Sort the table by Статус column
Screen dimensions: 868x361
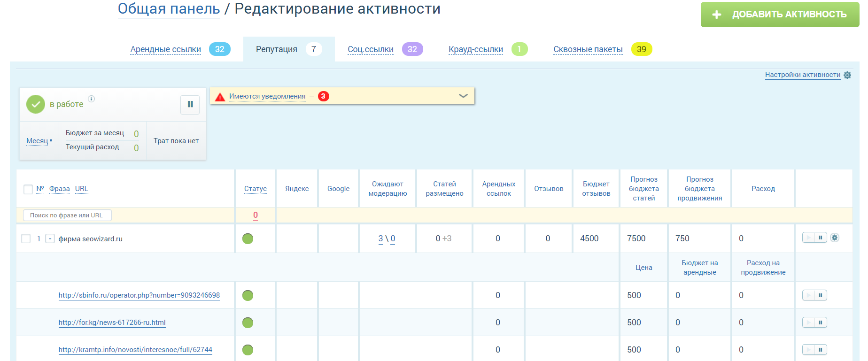coord(256,189)
